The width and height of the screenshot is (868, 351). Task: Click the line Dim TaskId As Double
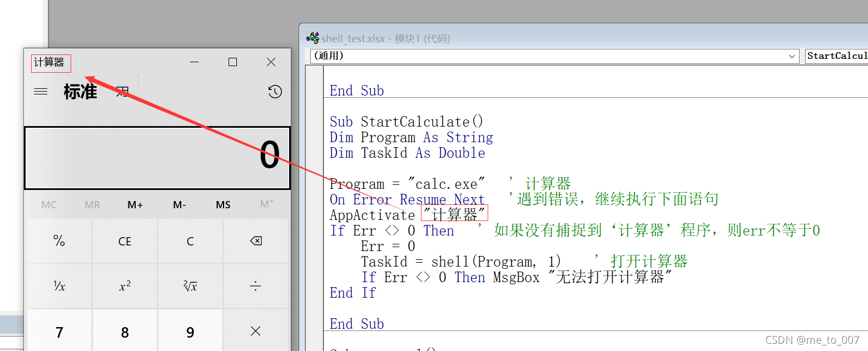point(408,153)
